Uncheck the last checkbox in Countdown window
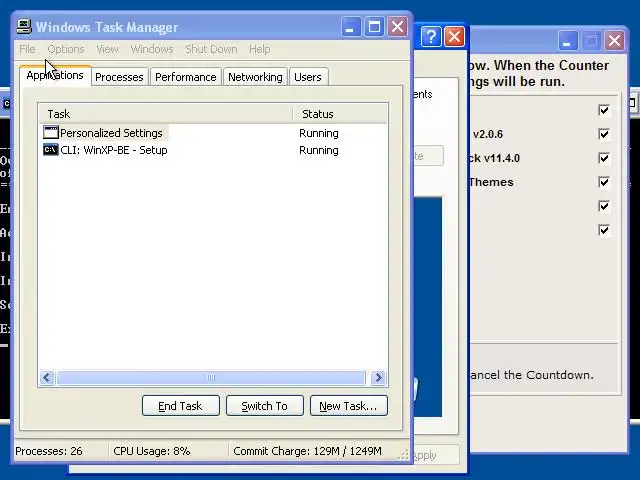 pyautogui.click(x=604, y=230)
